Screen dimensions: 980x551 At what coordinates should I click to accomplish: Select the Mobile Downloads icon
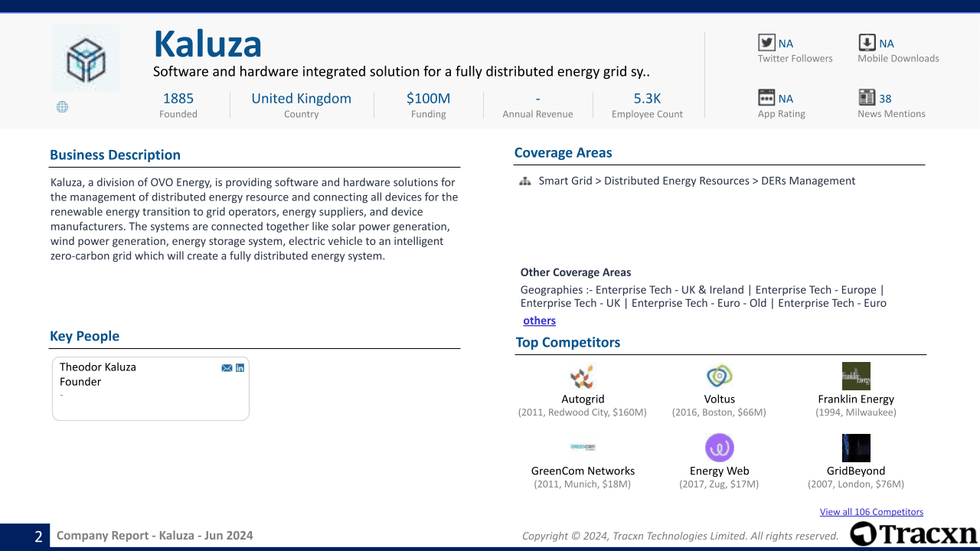click(x=867, y=42)
